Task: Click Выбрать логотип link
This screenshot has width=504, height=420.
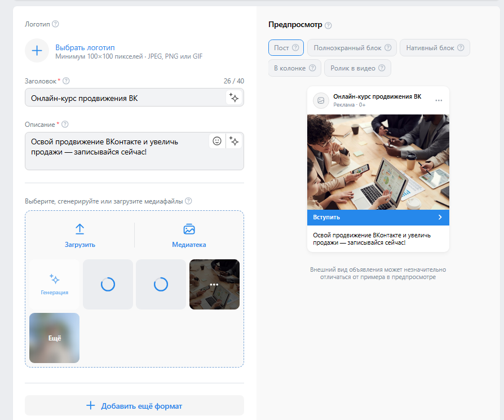Action: [x=85, y=47]
